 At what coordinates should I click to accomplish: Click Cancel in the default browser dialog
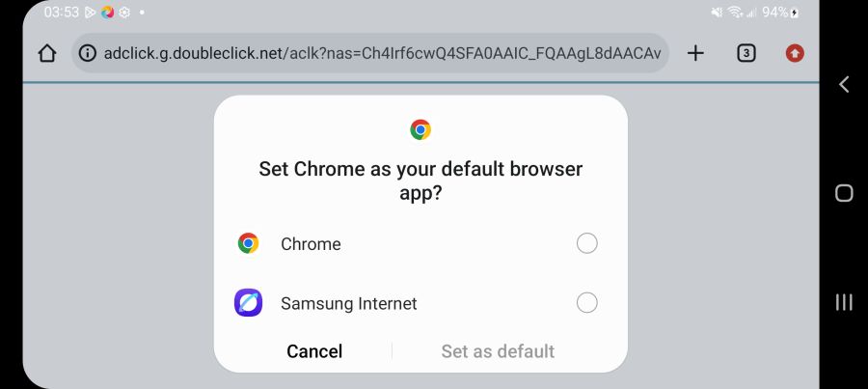pos(314,351)
